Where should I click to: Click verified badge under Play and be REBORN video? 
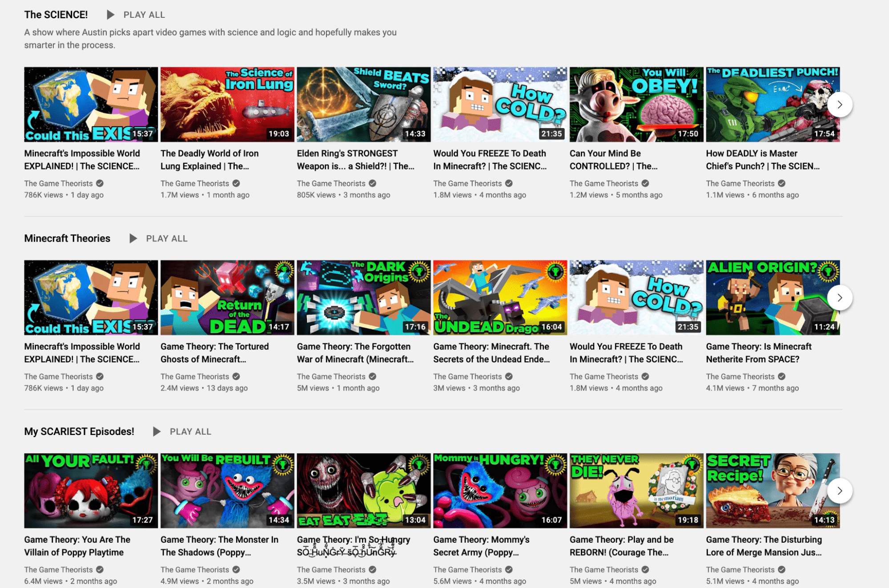[645, 569]
